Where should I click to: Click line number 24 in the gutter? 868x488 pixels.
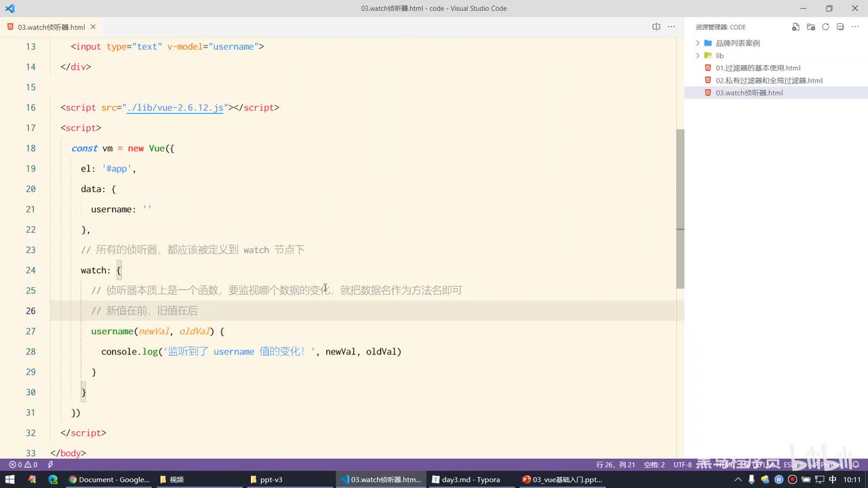pos(31,270)
